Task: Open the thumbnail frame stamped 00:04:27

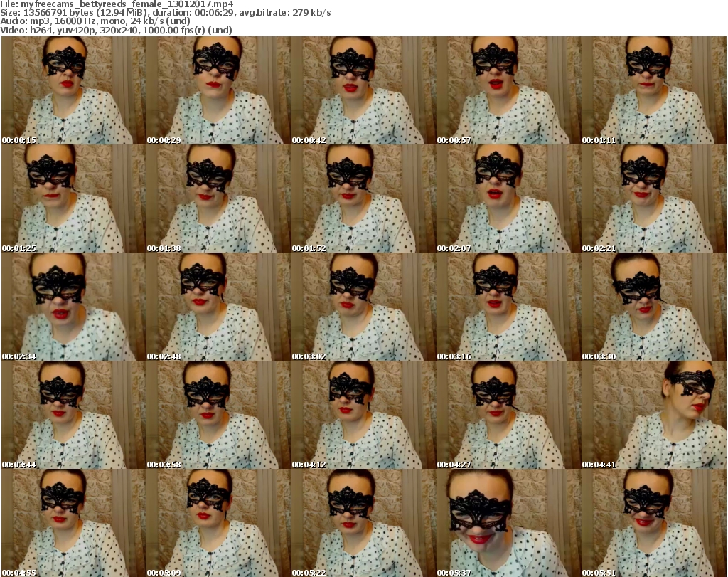Action: [x=508, y=415]
